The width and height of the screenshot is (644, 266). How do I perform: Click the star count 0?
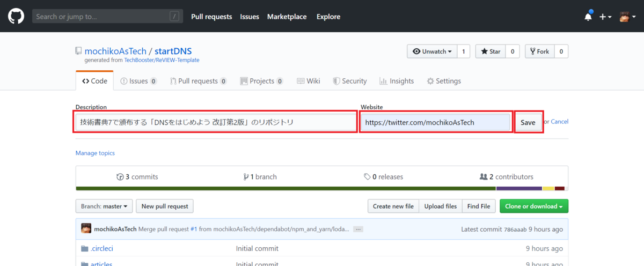click(x=513, y=51)
